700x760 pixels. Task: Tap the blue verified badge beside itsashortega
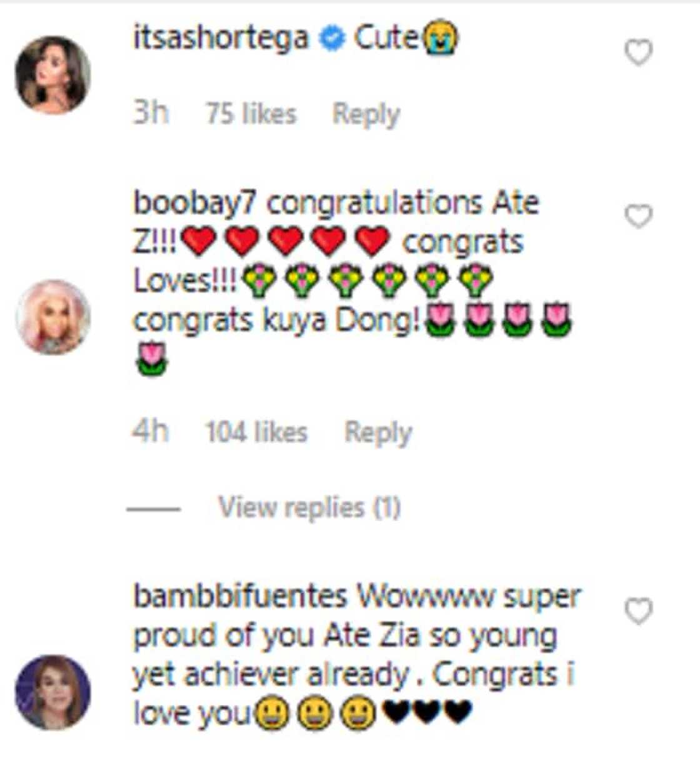pyautogui.click(x=331, y=37)
